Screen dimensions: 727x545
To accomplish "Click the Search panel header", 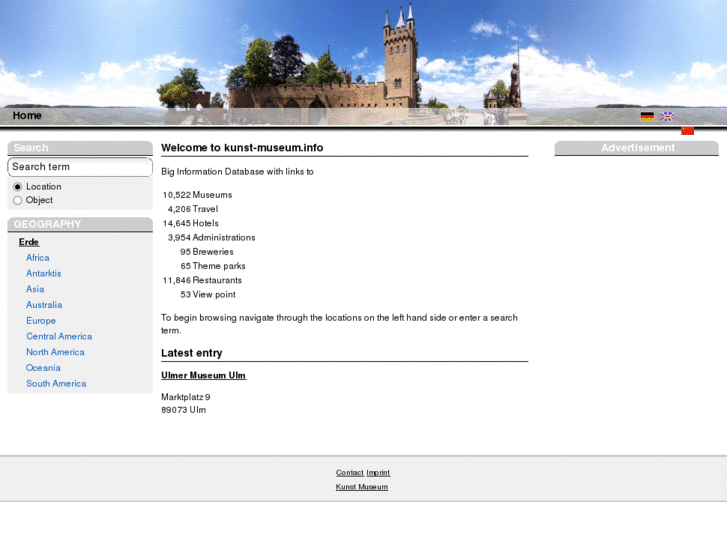I will (80, 148).
